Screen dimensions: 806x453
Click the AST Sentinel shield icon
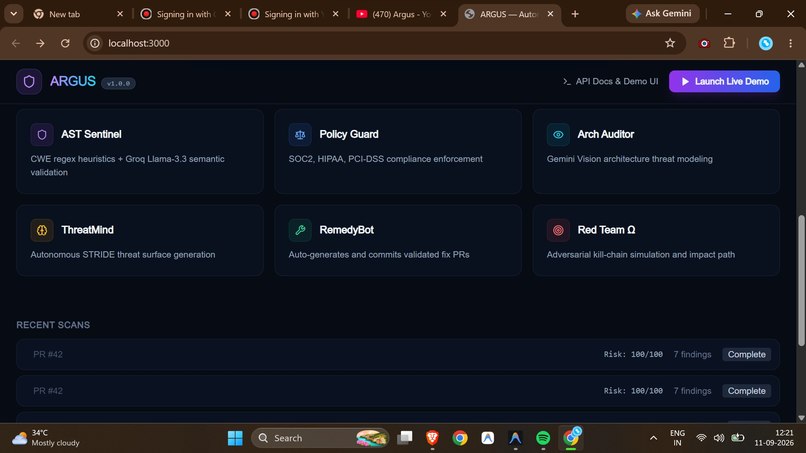coord(42,135)
